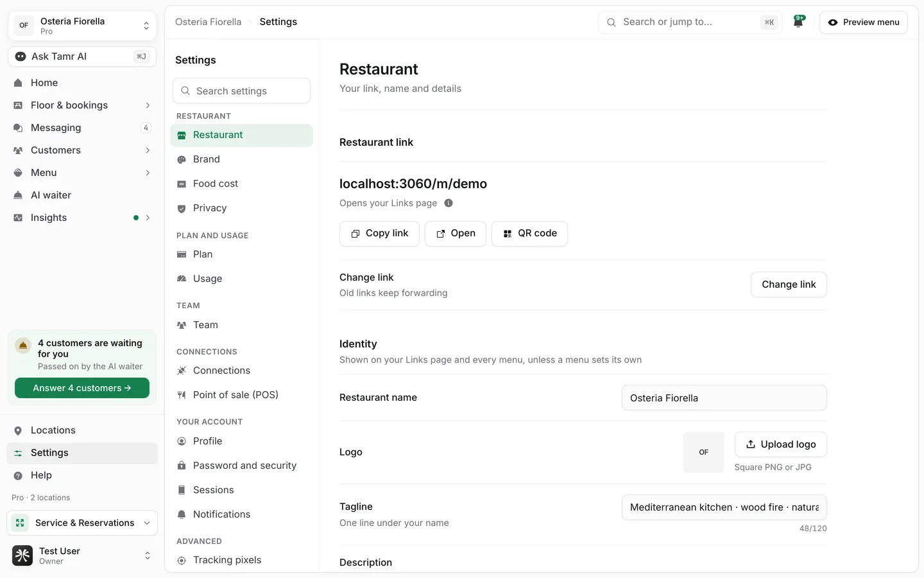Click the Copy link button
Image resolution: width=924 pixels, height=578 pixels.
tap(379, 233)
